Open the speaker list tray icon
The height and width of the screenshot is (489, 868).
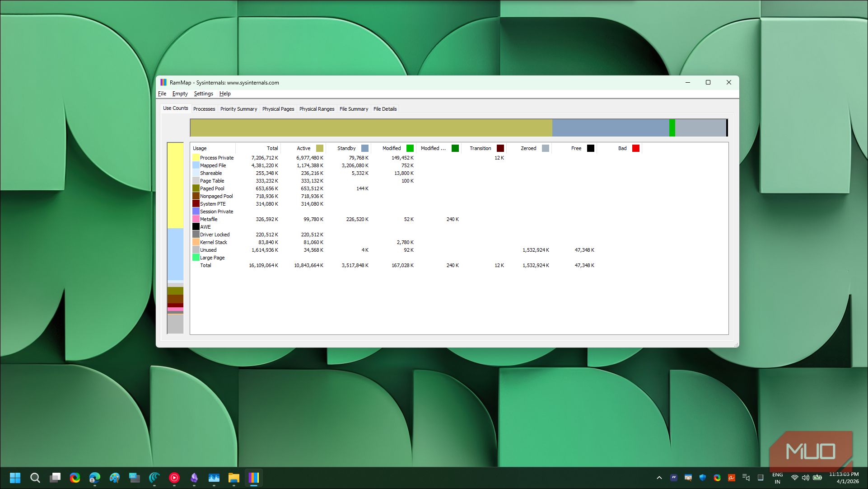click(x=746, y=478)
